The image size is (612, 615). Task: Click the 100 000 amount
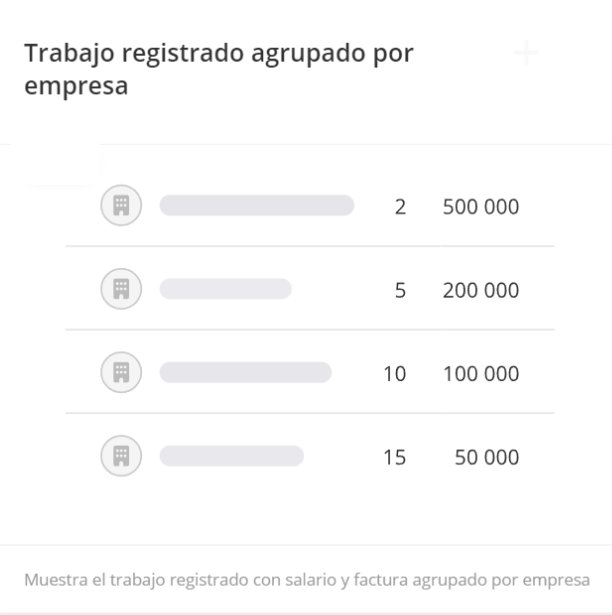click(481, 374)
